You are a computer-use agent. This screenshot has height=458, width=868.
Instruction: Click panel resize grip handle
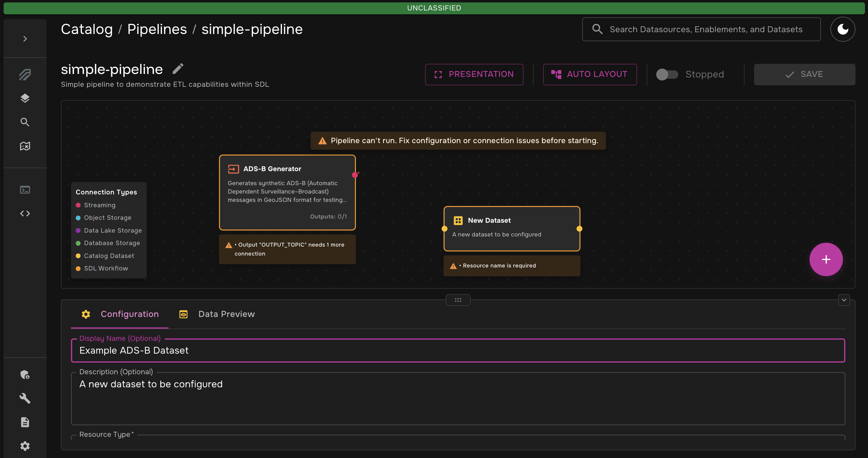458,300
